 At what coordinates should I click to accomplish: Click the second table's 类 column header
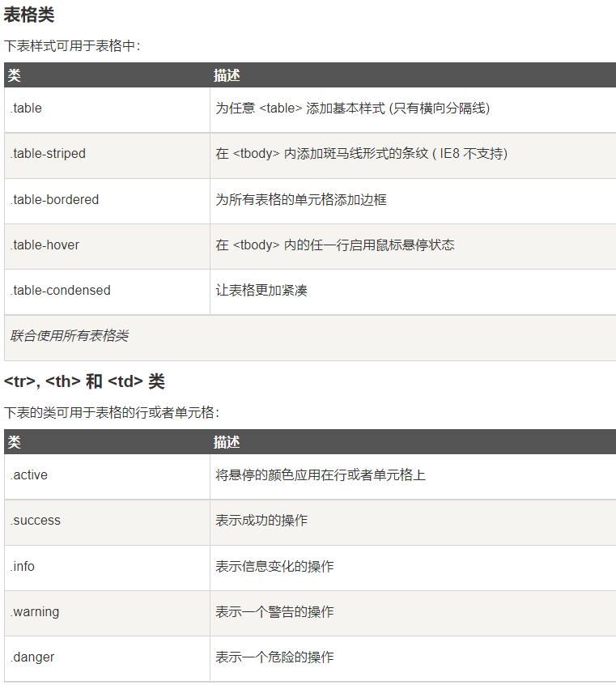point(14,442)
